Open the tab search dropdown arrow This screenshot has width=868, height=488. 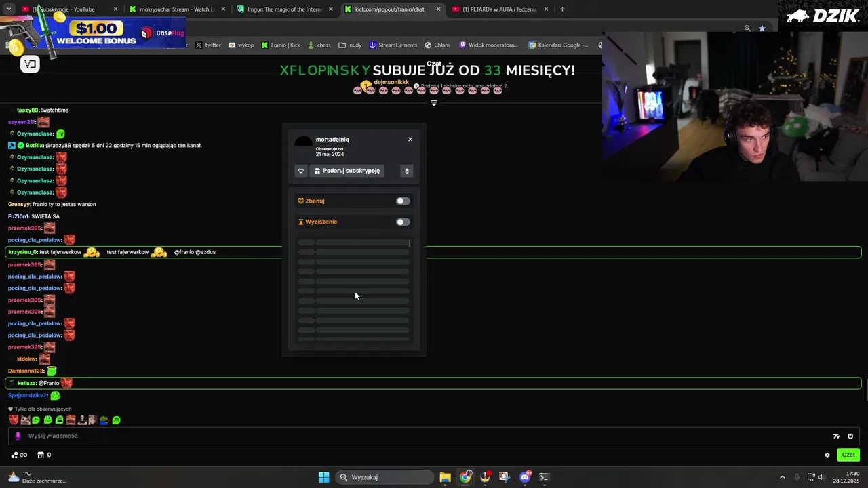click(9, 9)
